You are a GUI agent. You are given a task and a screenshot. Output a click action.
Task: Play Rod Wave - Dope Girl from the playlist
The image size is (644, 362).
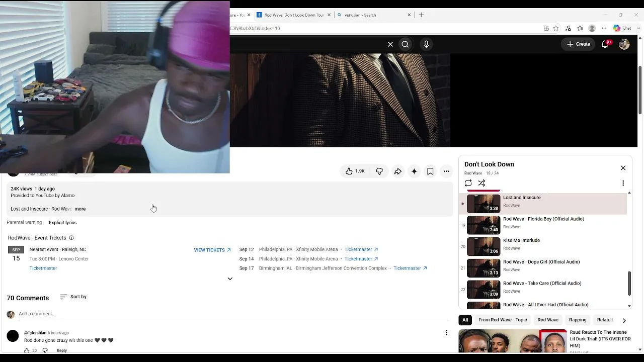(x=543, y=268)
